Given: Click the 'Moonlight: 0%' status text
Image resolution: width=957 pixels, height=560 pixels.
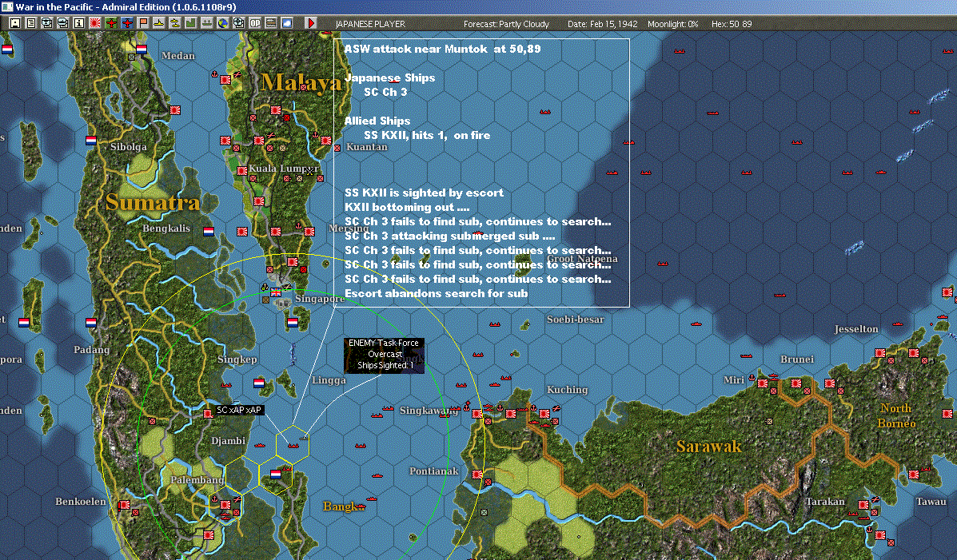Looking at the screenshot, I should point(672,24).
